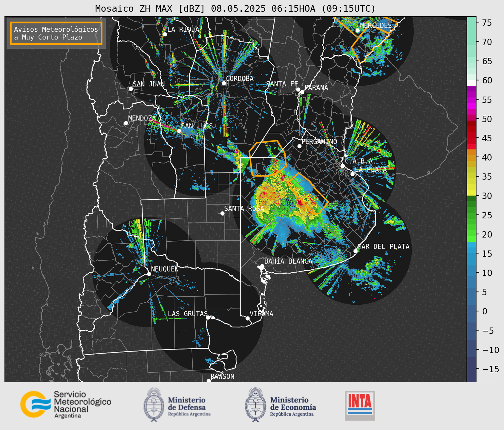The height and width of the screenshot is (430, 504).
Task: Click the Servicio Meteorológico Nacional logo
Action: (65, 404)
